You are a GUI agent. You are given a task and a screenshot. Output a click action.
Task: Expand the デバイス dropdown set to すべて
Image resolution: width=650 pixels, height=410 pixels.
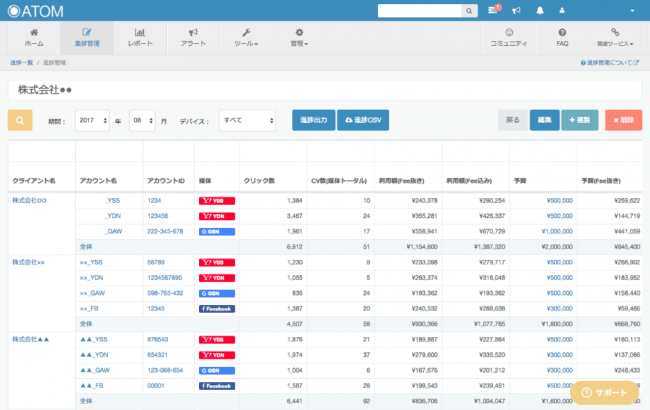(x=248, y=121)
